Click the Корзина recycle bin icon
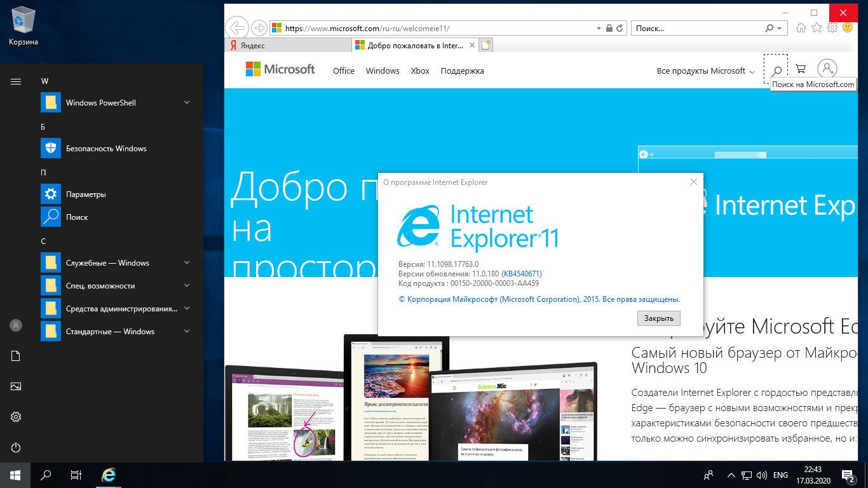This screenshot has width=868, height=488. [24, 26]
